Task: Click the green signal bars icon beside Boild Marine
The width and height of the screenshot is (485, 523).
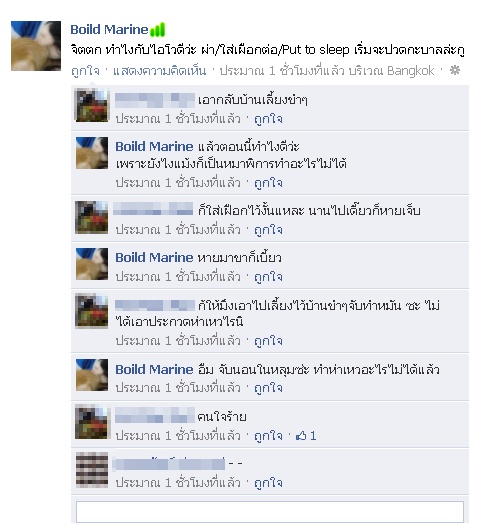Action: [x=157, y=30]
